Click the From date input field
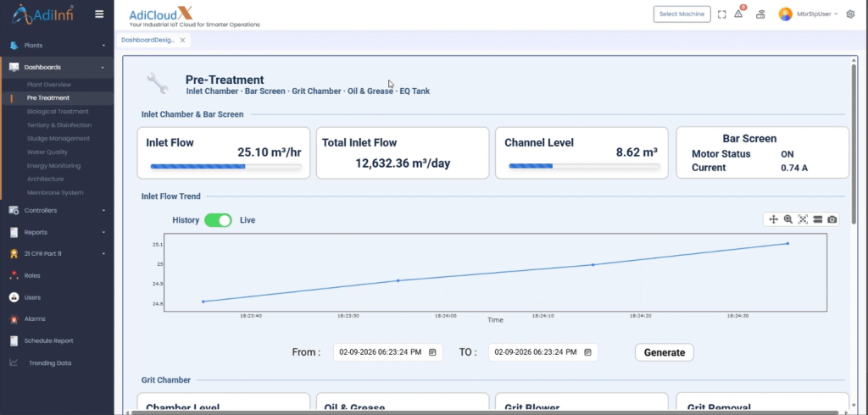The image size is (868, 415). pos(387,352)
